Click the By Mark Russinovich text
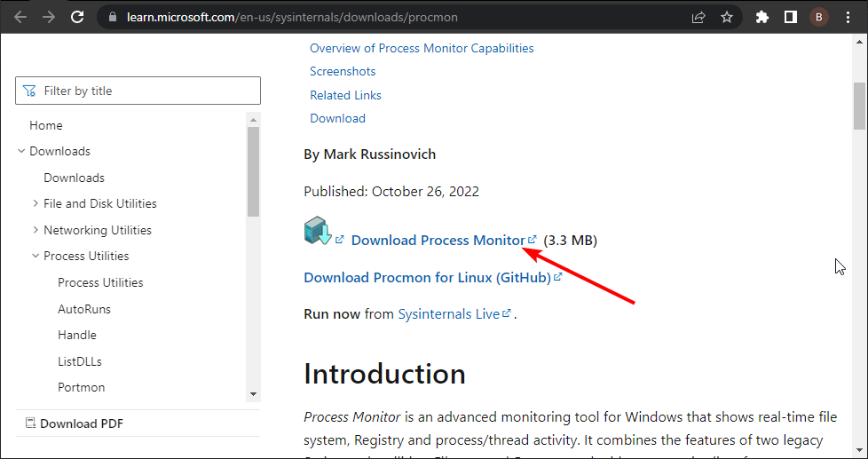The height and width of the screenshot is (459, 868). tap(370, 154)
